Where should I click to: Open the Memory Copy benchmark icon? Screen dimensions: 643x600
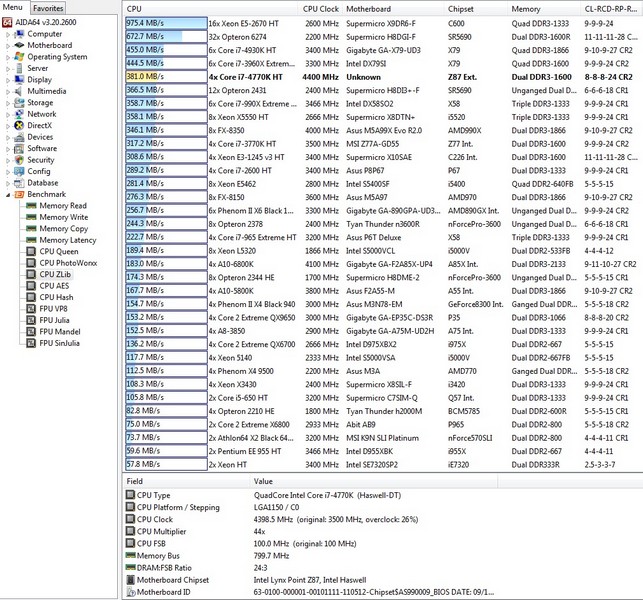(31, 229)
